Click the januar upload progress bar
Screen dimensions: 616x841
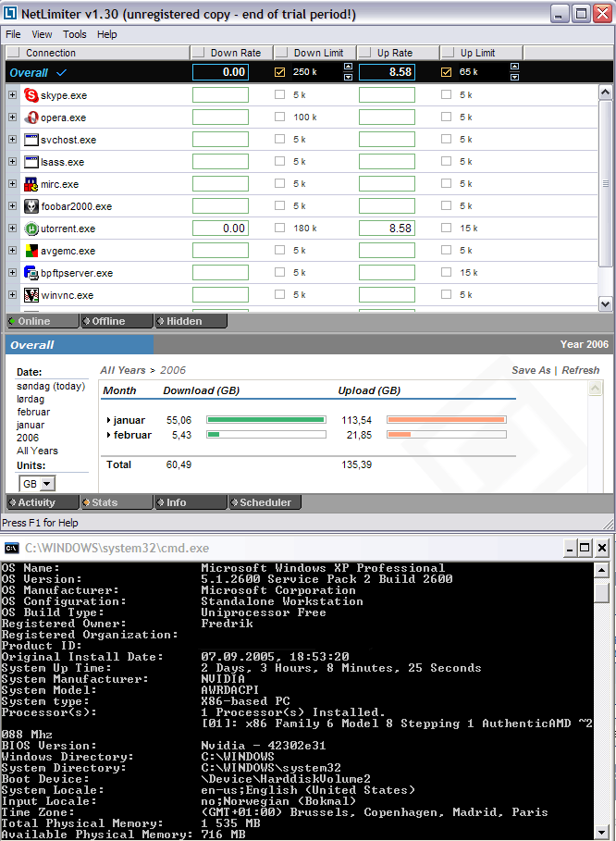[x=447, y=420]
